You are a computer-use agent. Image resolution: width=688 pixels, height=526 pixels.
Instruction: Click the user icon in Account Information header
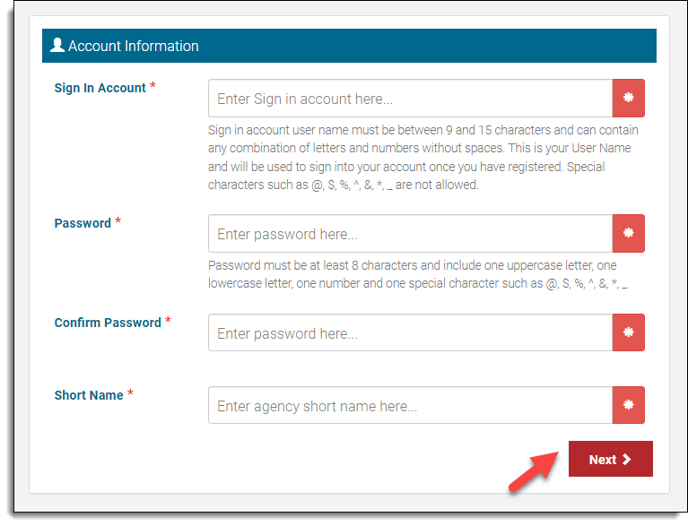coord(57,45)
